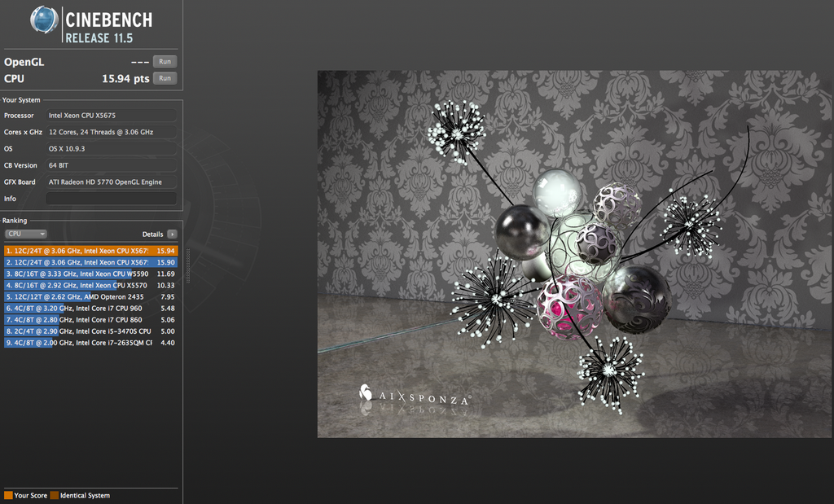
Task: Select ranking row Xeon X5570 10.33
Action: point(90,285)
